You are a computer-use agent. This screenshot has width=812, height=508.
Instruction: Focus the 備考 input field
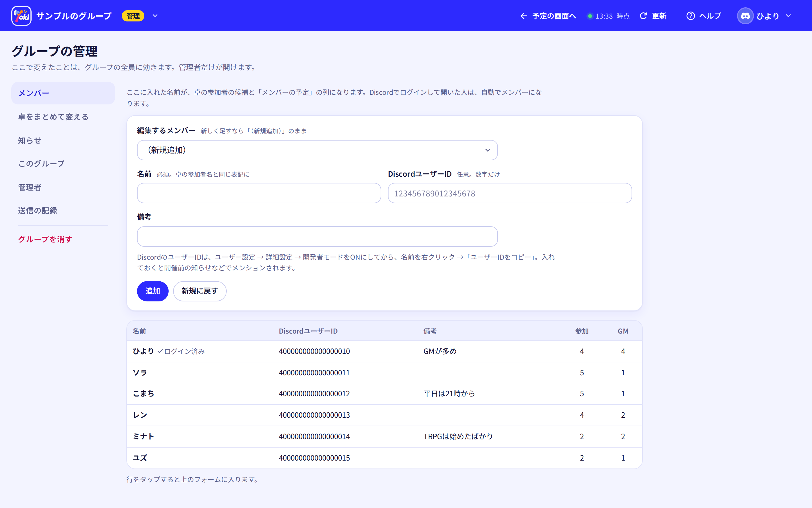[317, 237]
